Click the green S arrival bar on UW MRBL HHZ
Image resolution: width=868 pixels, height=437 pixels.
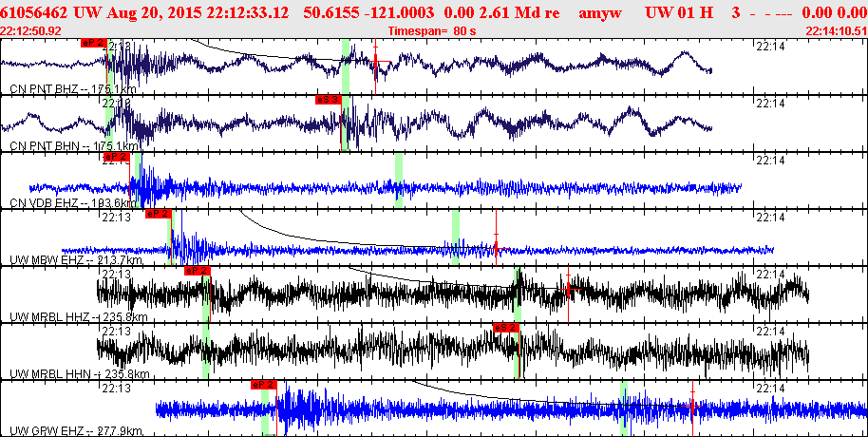coord(517,294)
